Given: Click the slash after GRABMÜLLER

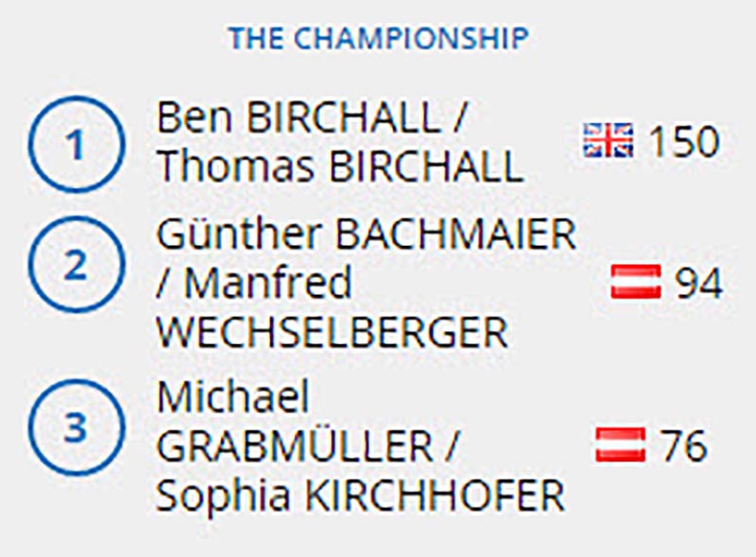Looking at the screenshot, I should [450, 446].
